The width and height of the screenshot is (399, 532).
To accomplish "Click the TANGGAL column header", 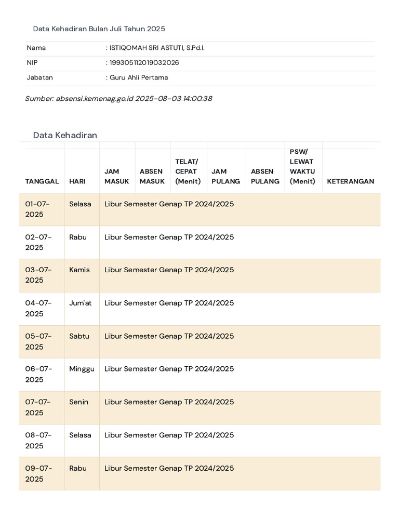I will [x=42, y=181].
